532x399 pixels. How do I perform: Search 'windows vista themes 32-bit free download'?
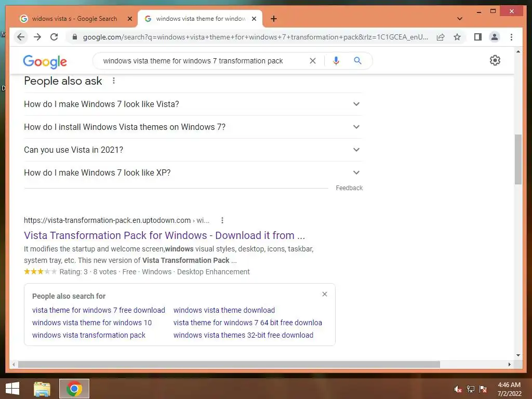click(243, 335)
